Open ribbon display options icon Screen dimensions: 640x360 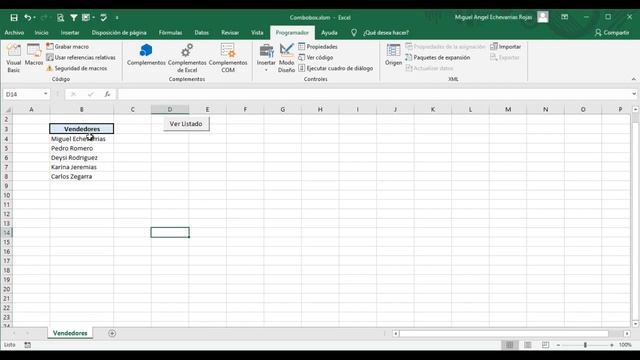click(564, 17)
